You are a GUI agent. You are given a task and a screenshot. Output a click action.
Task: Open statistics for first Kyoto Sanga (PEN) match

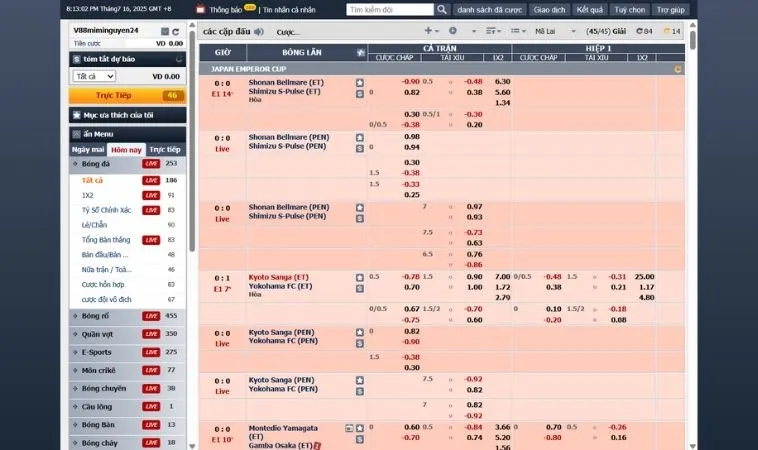[360, 343]
